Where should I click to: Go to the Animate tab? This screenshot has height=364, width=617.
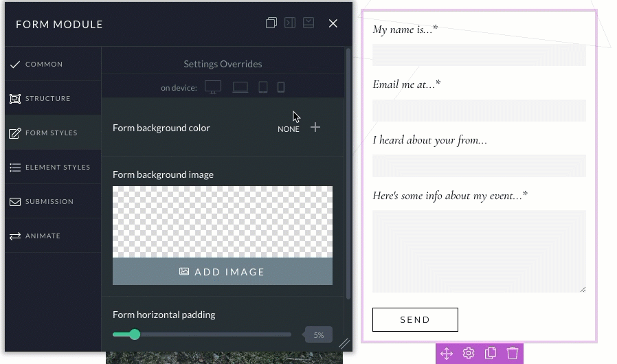point(53,236)
